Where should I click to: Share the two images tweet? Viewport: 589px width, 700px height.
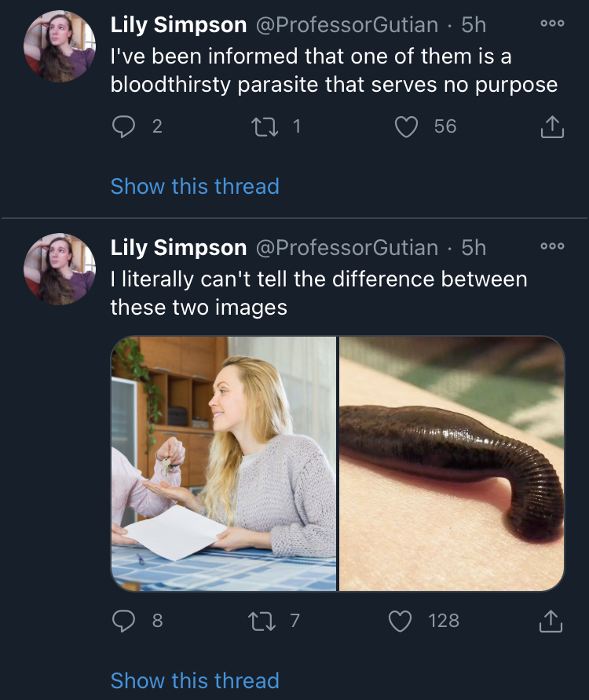point(552,621)
